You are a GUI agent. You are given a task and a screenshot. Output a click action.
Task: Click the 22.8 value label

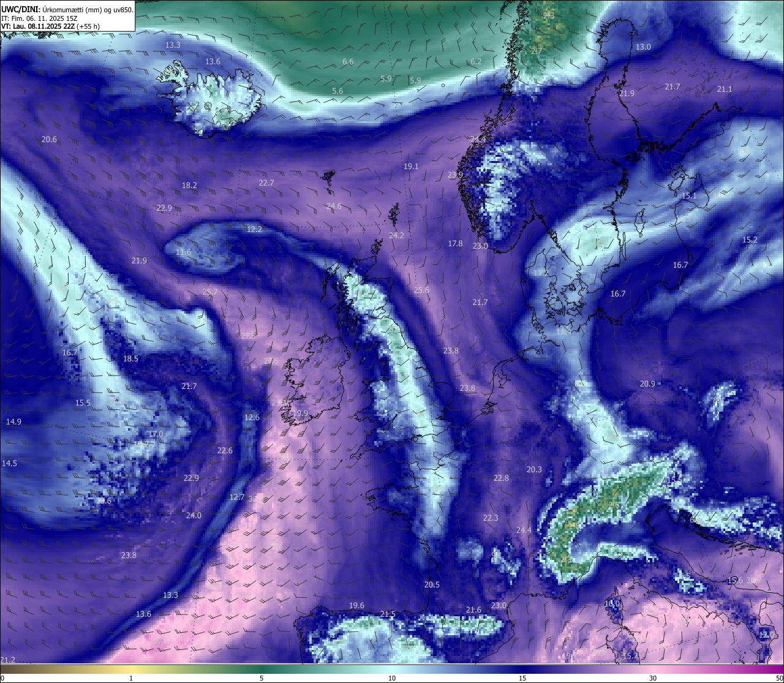(x=501, y=478)
